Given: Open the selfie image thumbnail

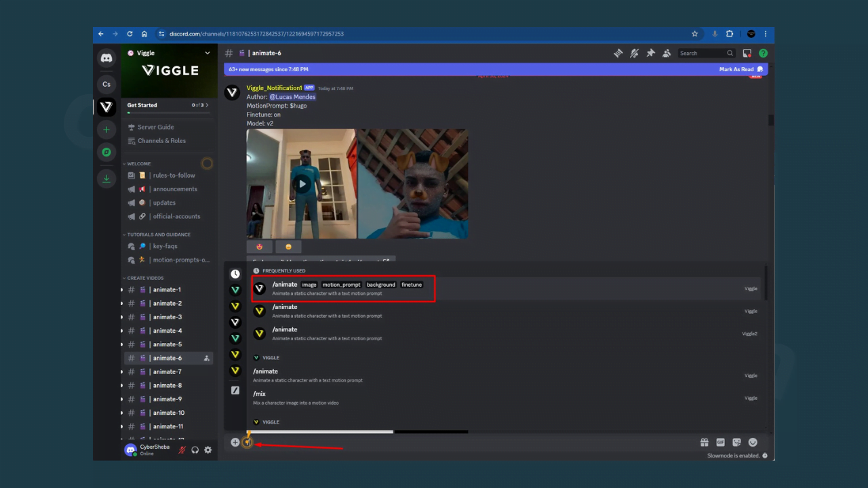Looking at the screenshot, I should pos(413,184).
